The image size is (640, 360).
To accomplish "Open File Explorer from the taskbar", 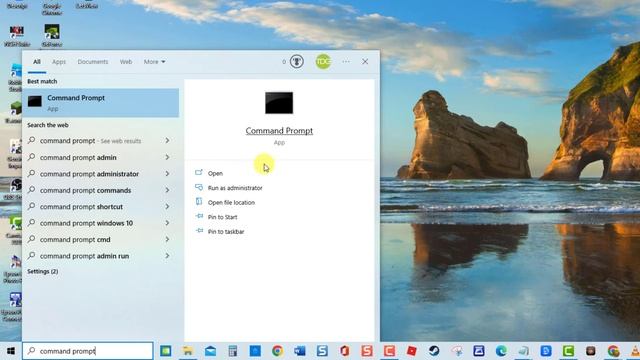I will click(x=188, y=351).
